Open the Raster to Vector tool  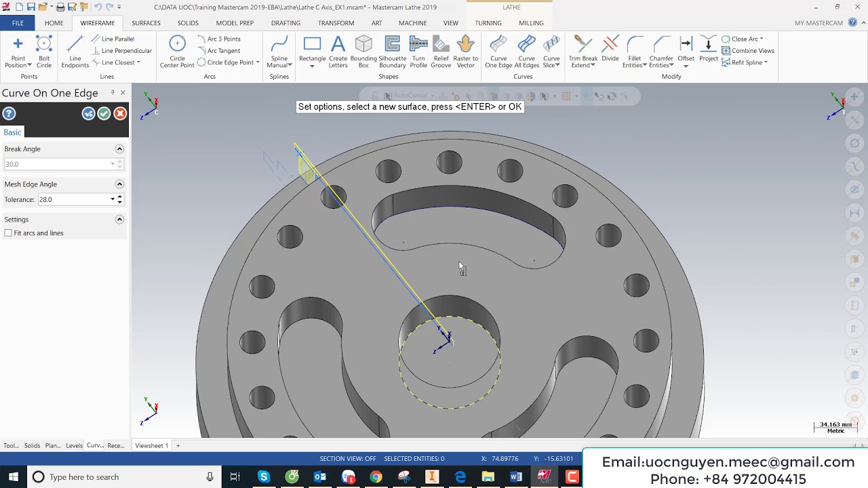465,52
